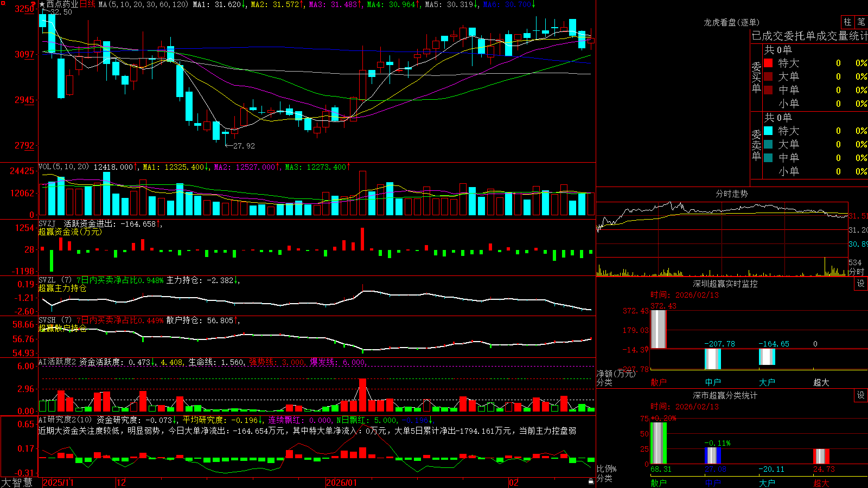This screenshot has height=488, width=868.
Task: Click the 笔 tick-view button
Action: point(861,22)
